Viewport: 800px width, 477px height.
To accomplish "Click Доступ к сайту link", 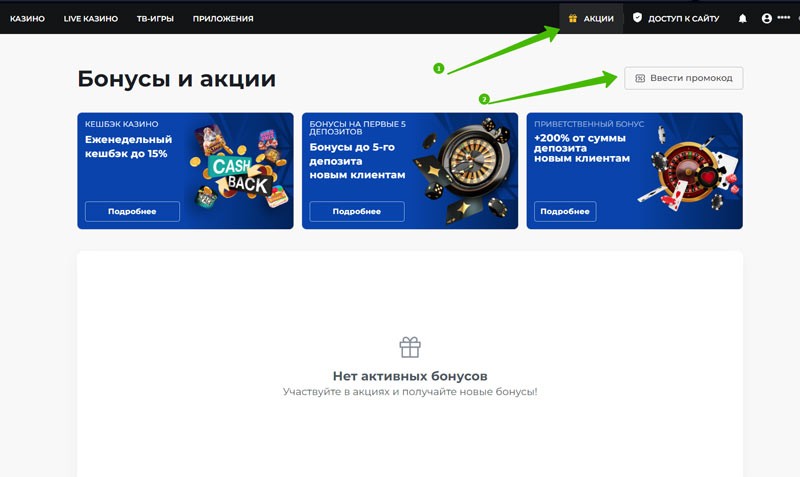I will point(683,18).
